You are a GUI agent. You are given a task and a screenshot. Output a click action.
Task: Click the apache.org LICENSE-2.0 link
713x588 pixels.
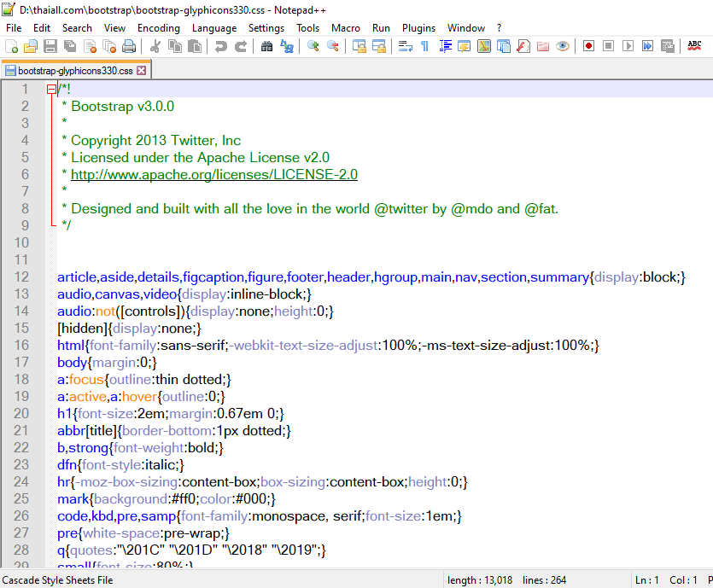(x=213, y=174)
